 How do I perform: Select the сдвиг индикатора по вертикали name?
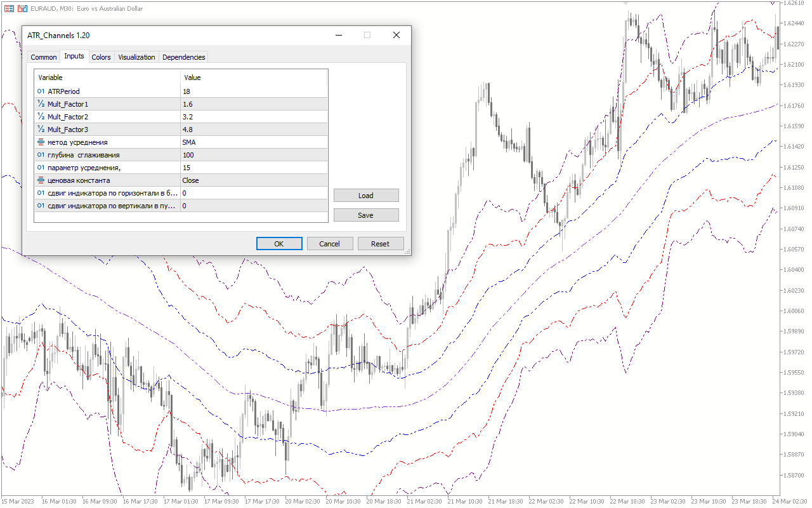pos(113,206)
